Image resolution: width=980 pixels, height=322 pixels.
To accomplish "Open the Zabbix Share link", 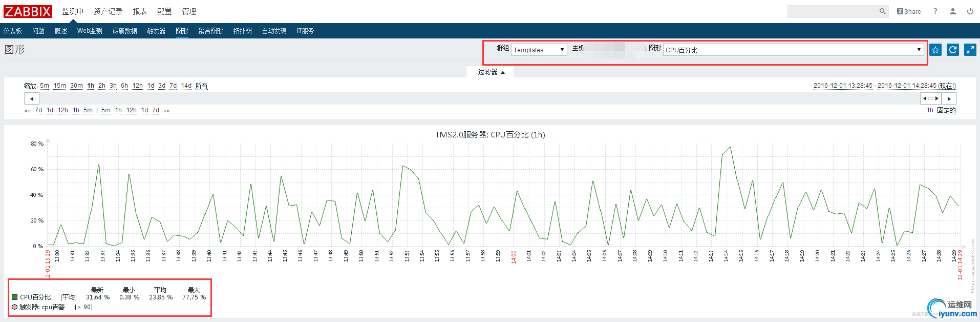I will (909, 11).
